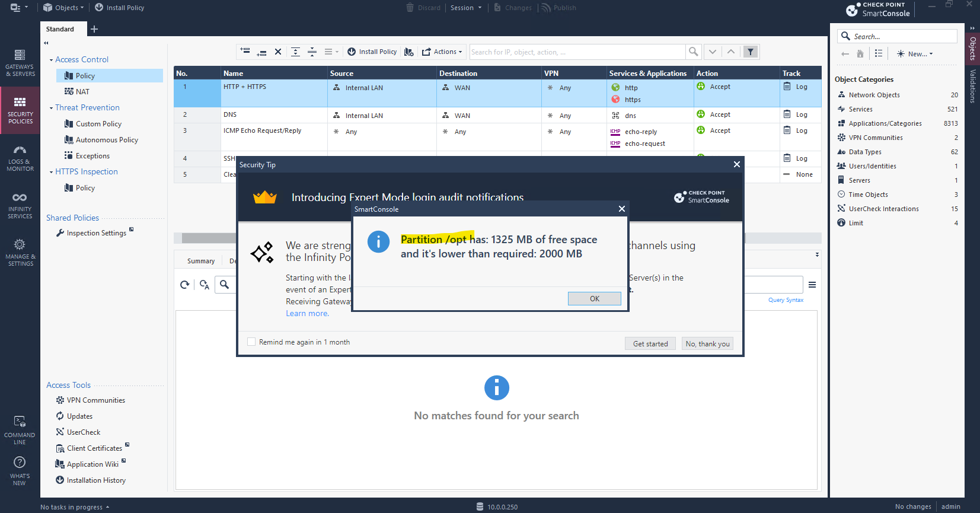Collapse the Objects sidebar with double arrows
Image resolution: width=980 pixels, height=513 pixels.
[x=972, y=28]
